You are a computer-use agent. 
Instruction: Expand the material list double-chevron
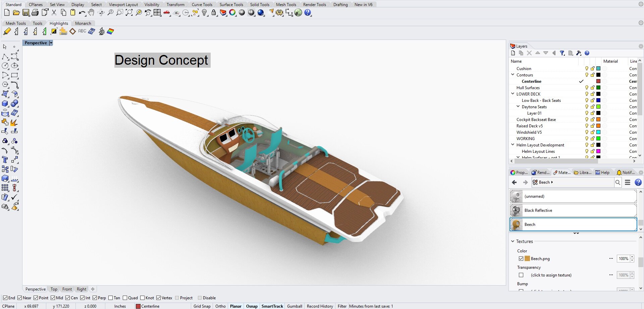point(576,233)
